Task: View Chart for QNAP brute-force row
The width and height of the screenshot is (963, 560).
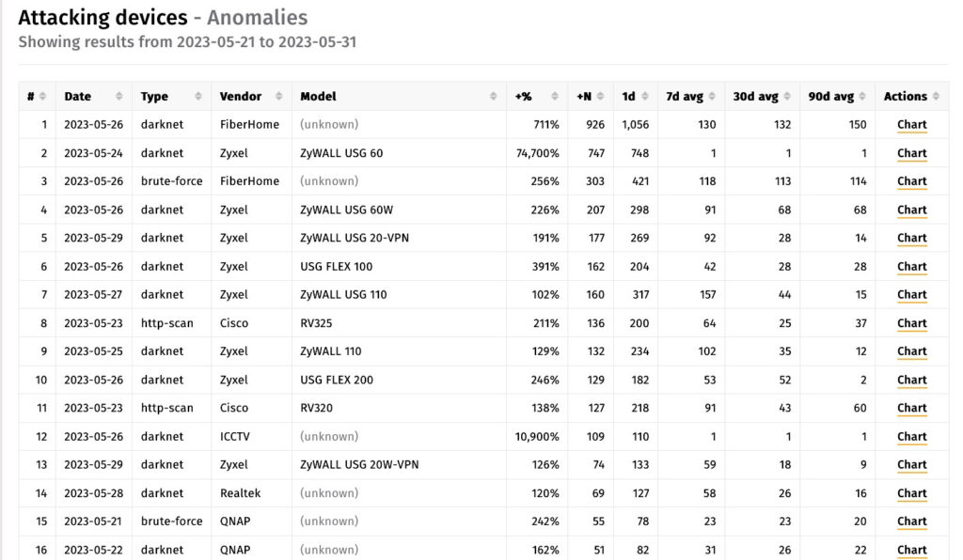Action: (911, 521)
